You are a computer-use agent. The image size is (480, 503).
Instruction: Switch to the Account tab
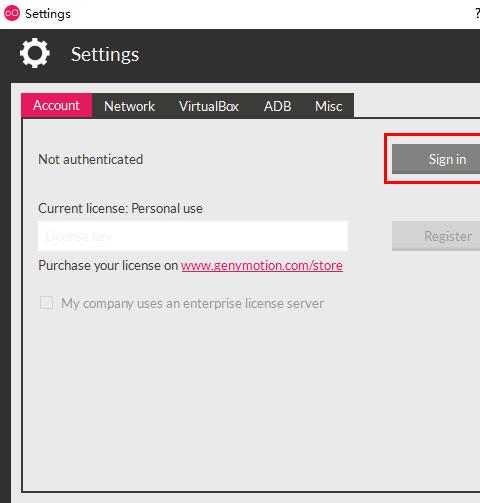pyautogui.click(x=56, y=106)
